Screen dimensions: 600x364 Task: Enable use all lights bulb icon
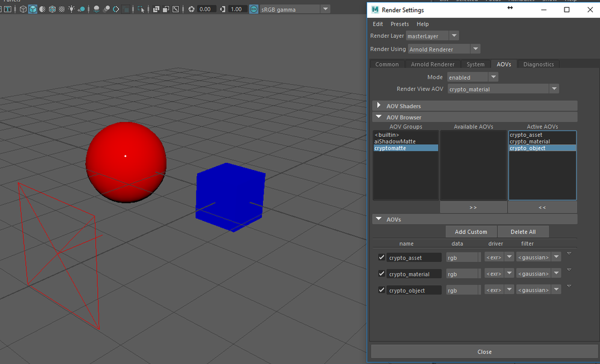point(71,9)
